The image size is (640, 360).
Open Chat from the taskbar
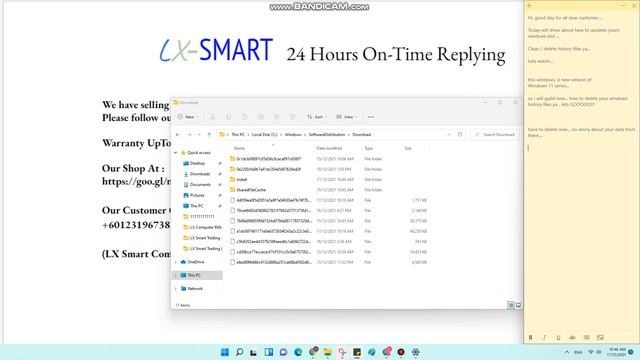click(283, 352)
